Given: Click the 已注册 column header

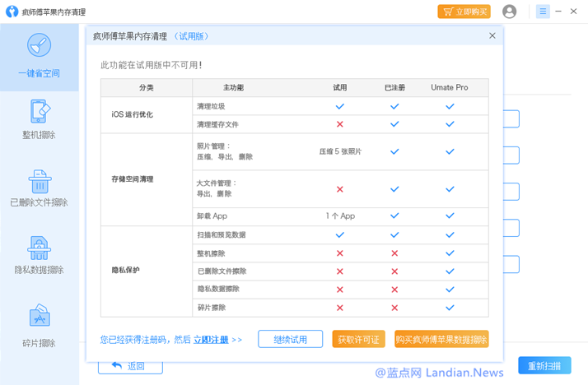Looking at the screenshot, I should (394, 87).
